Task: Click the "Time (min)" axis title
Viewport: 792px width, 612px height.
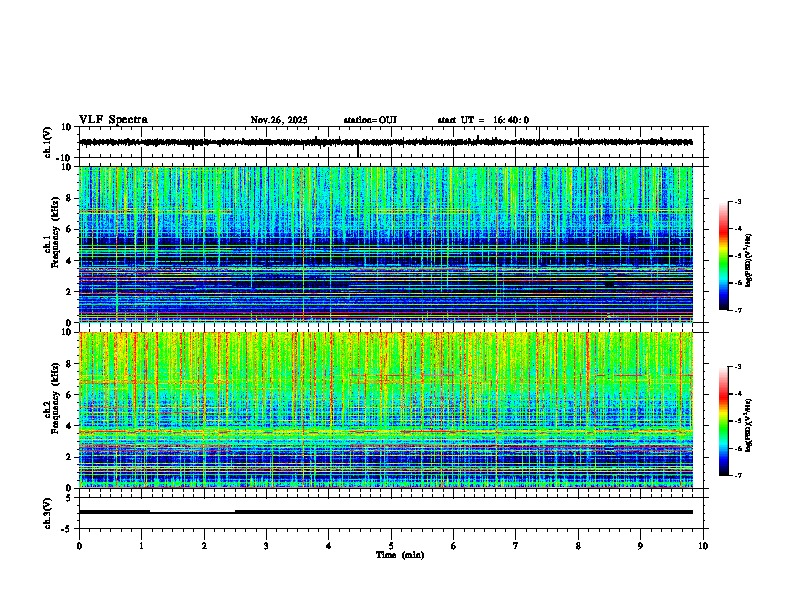Action: [400, 555]
